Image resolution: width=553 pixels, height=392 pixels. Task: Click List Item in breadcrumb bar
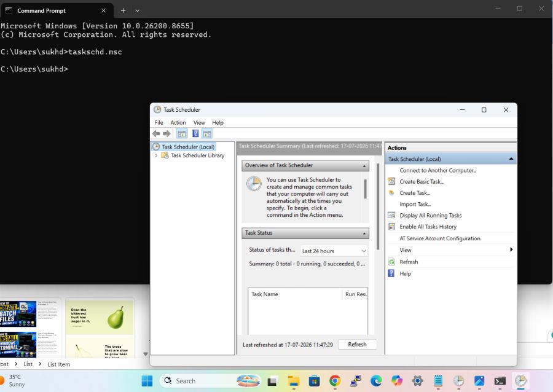pyautogui.click(x=58, y=364)
